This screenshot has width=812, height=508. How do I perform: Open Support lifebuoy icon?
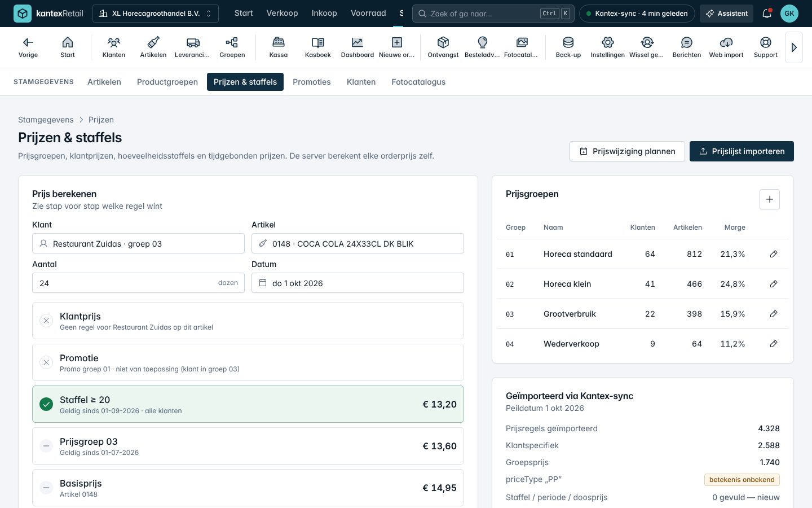[x=766, y=47]
